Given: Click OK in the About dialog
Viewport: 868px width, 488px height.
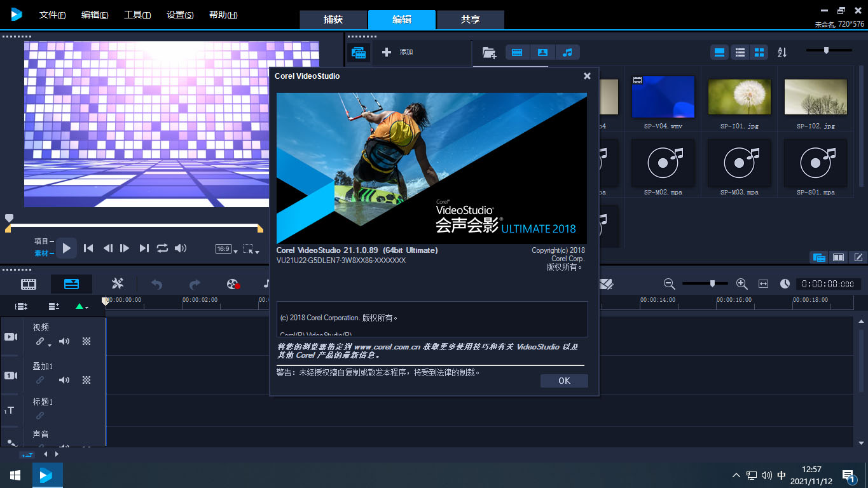Looking at the screenshot, I should point(564,381).
